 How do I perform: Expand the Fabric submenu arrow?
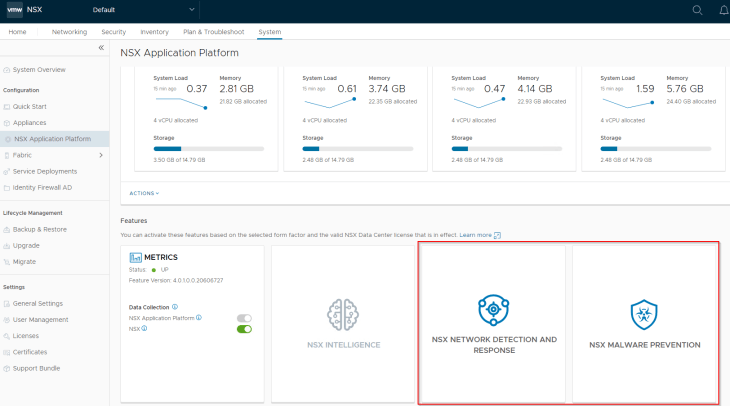(x=101, y=156)
